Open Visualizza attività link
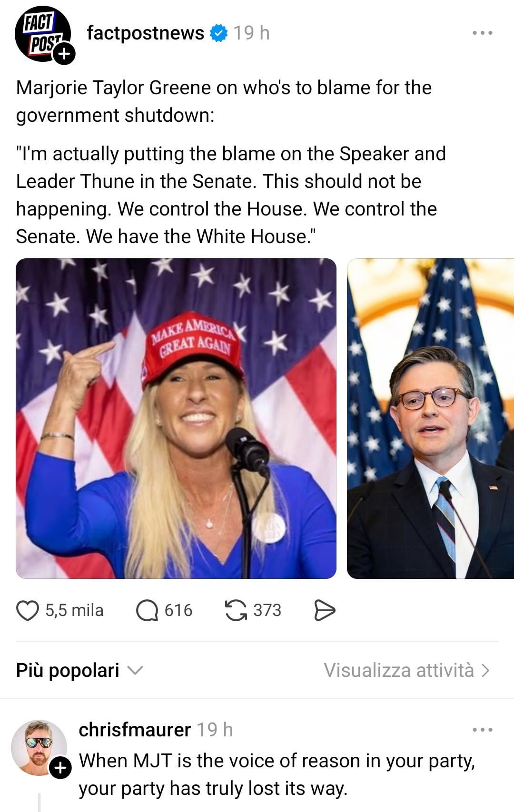The height and width of the screenshot is (812, 514). 407,670
